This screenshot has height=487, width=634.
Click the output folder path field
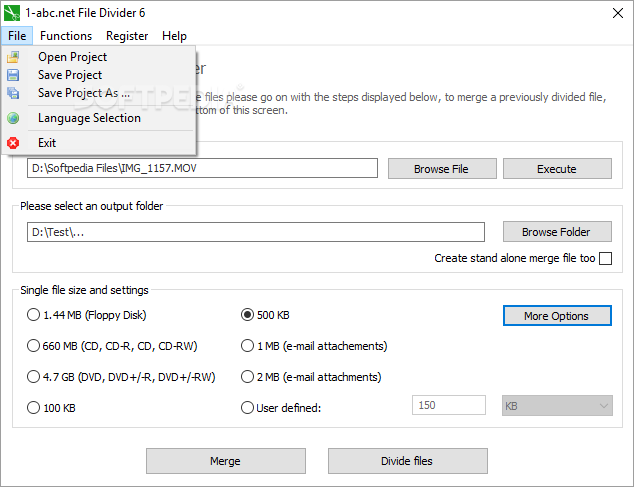coord(256,232)
